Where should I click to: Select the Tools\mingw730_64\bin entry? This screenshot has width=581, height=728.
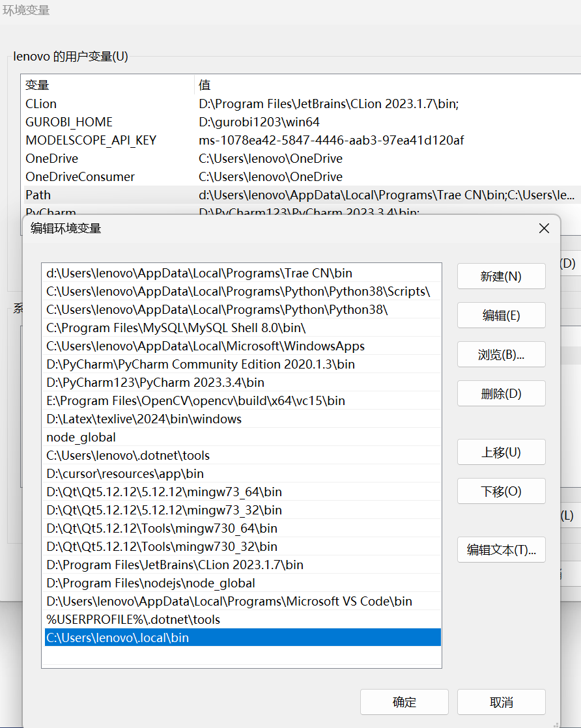pos(242,528)
